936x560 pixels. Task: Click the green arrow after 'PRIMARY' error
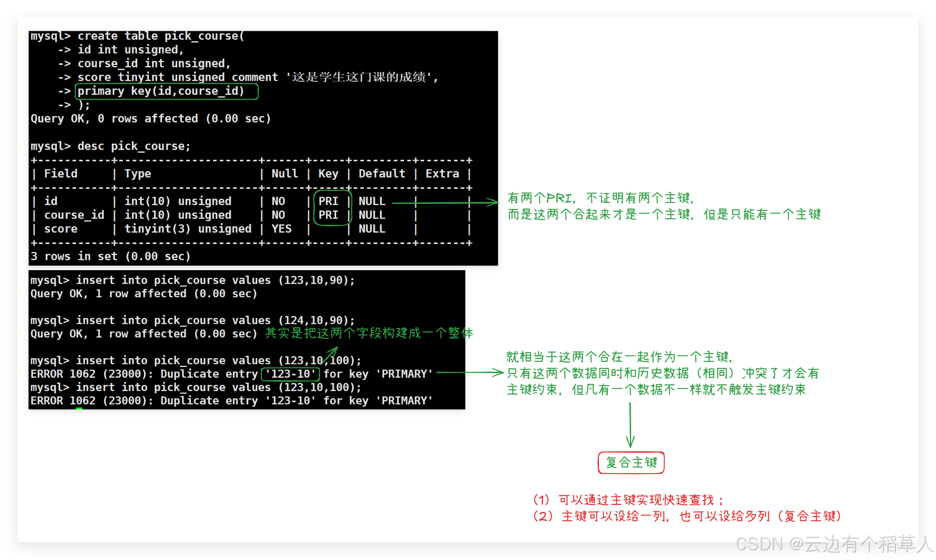(x=470, y=373)
